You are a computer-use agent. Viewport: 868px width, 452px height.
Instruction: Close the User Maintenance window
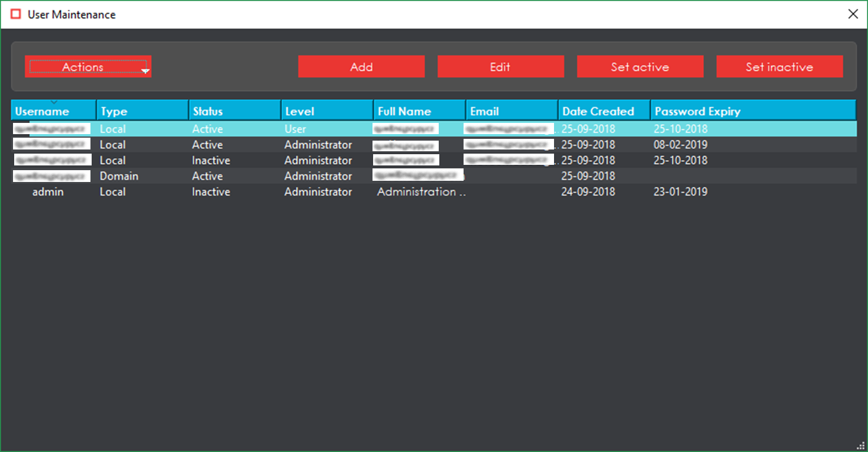tap(853, 14)
